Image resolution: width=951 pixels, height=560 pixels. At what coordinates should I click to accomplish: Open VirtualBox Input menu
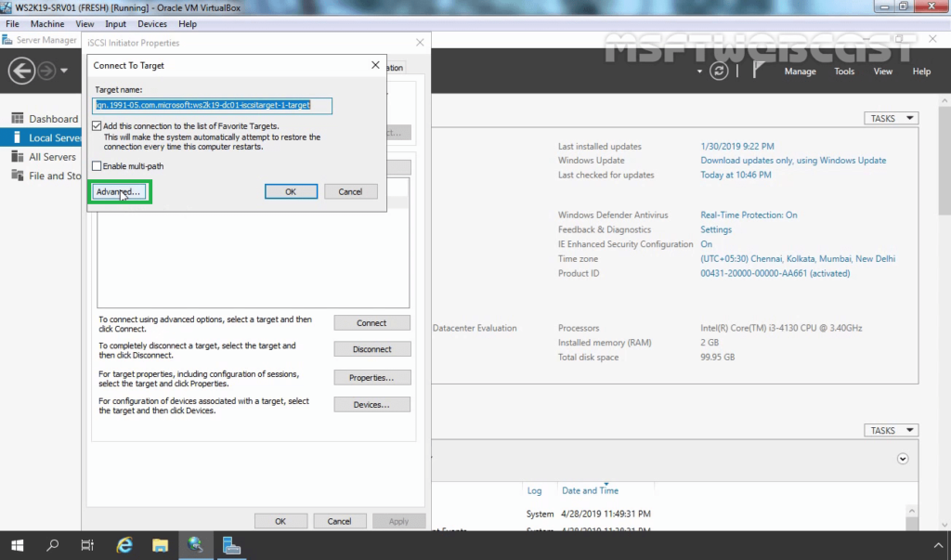(x=115, y=23)
